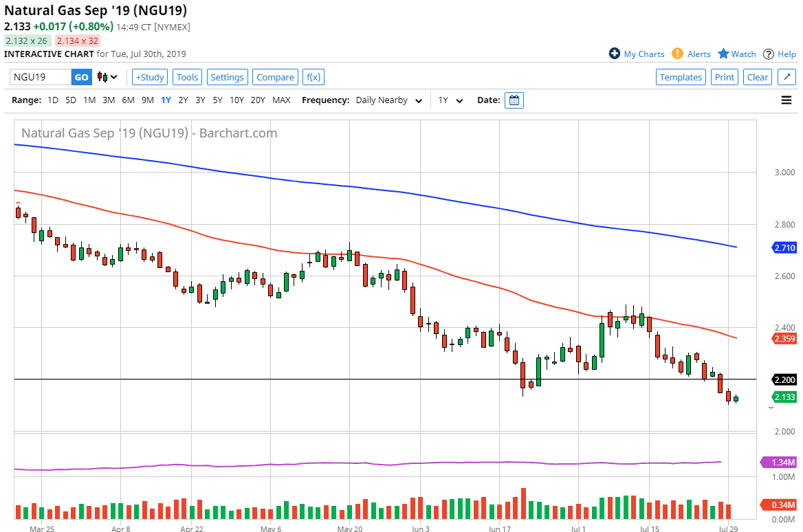Click the Jul 15 date axis label
803x532 pixels.
pyautogui.click(x=650, y=528)
